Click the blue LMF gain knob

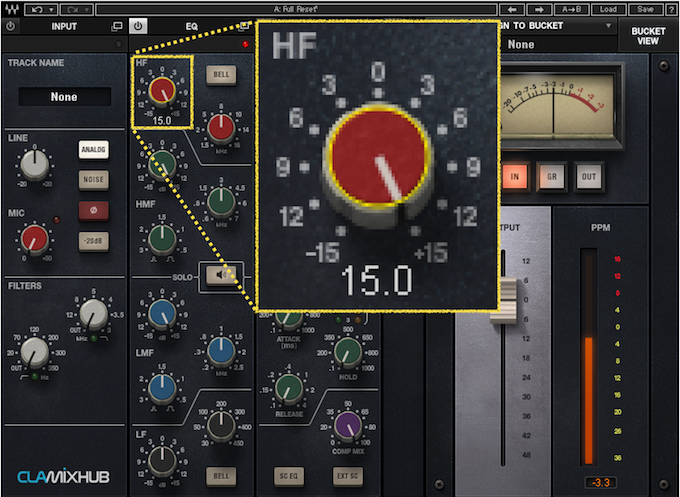162,314
